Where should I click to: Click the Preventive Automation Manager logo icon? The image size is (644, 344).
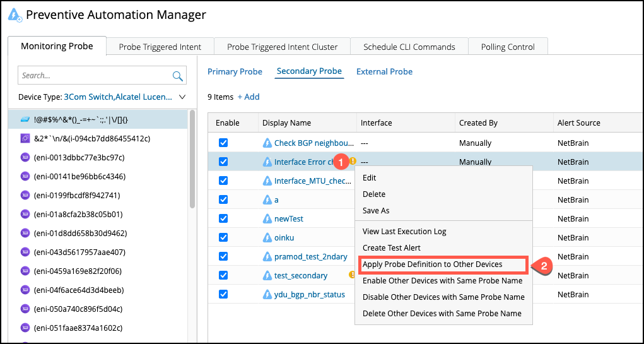click(x=15, y=15)
